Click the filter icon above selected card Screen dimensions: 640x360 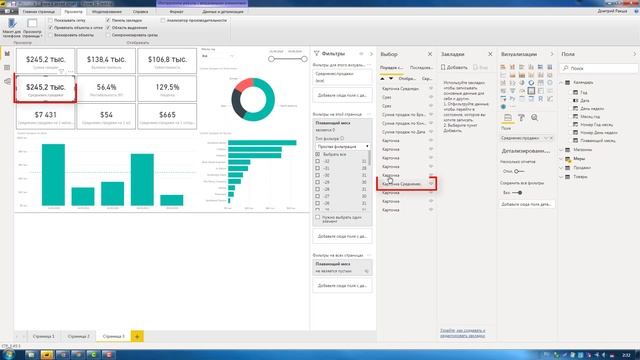click(x=61, y=71)
